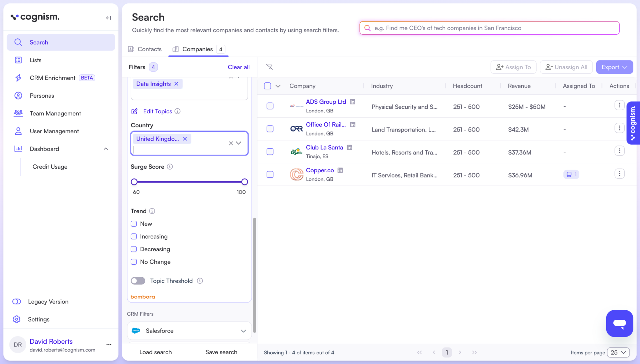
Task: Enable the Topic Threshold switch
Action: point(138,281)
